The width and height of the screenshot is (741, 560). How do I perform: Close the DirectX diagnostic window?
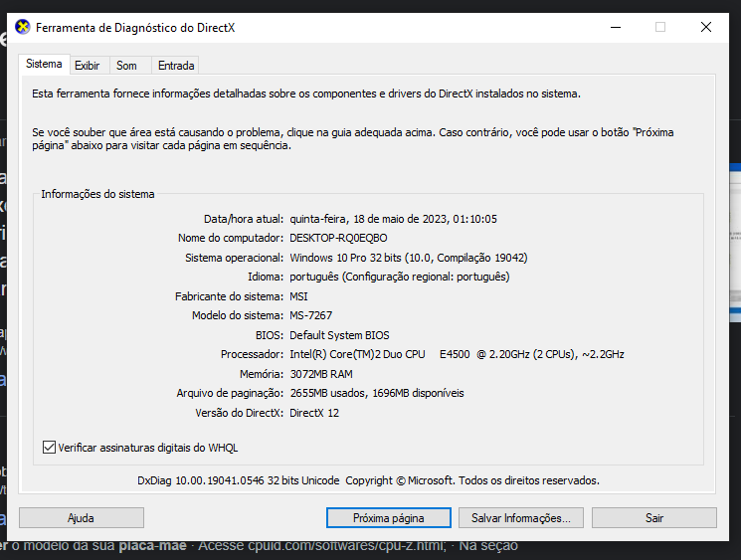(706, 28)
